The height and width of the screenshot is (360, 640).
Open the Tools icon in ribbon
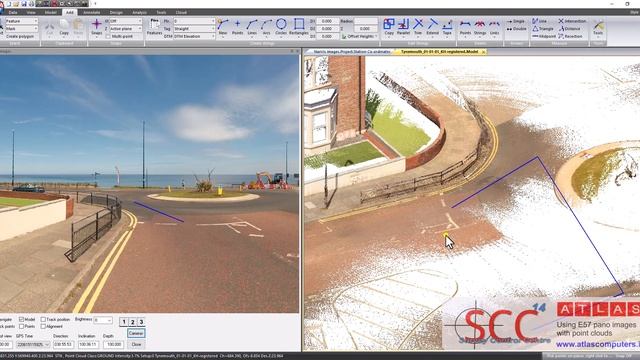[x=598, y=27]
